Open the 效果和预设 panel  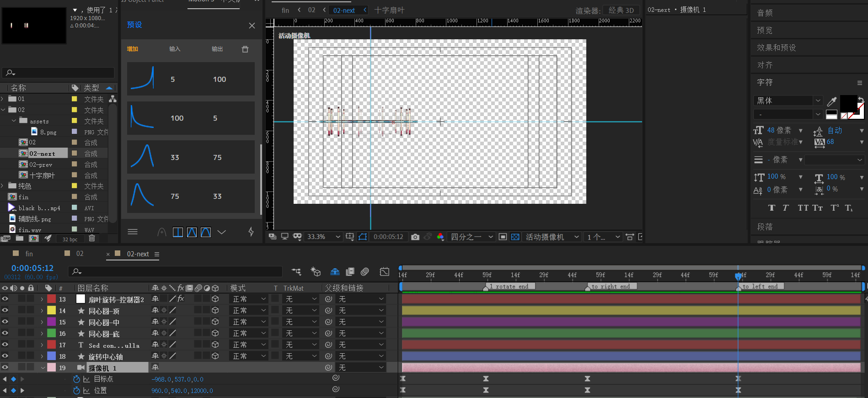pyautogui.click(x=777, y=48)
